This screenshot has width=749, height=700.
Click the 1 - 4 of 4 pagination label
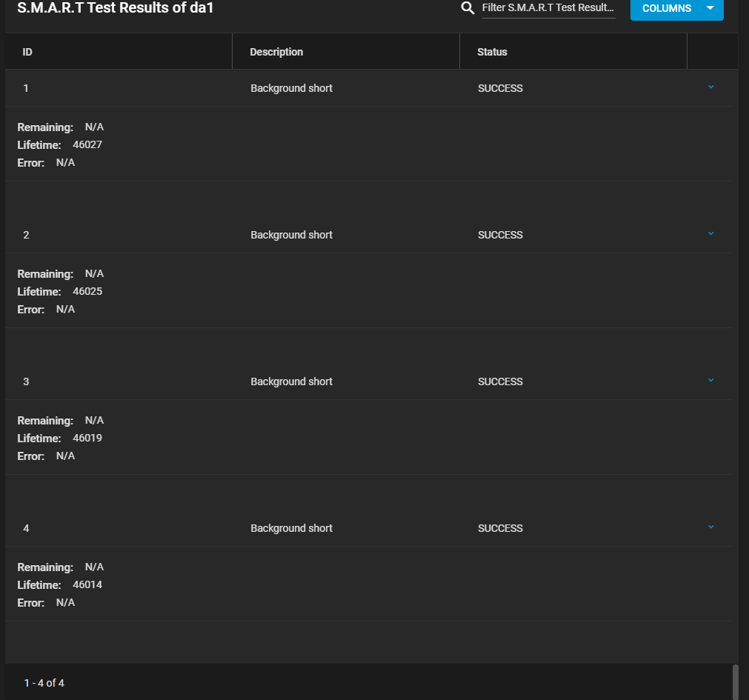pos(44,683)
